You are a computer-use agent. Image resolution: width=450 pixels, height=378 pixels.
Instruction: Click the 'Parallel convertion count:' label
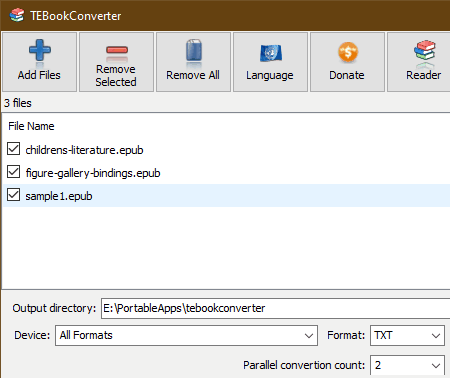pyautogui.click(x=304, y=365)
